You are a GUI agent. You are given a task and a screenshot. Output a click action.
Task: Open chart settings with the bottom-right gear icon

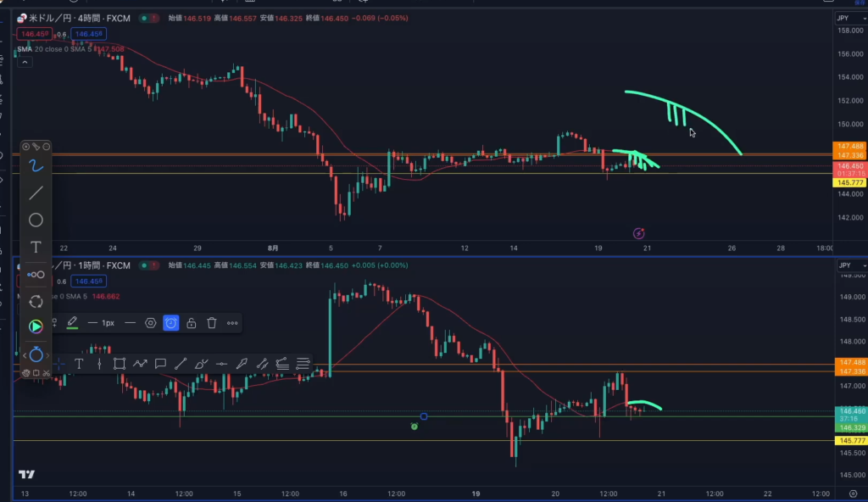click(853, 494)
